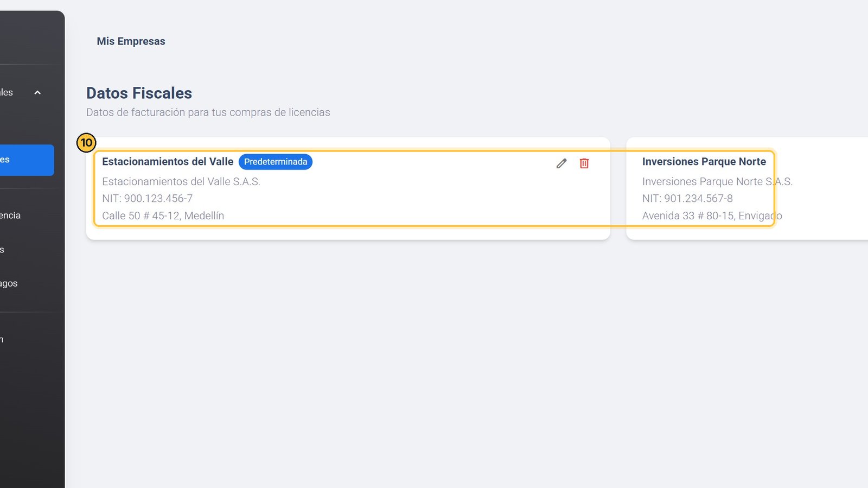Select the Inversiones Parque Norte card title
This screenshot has width=868, height=488.
coord(704,162)
